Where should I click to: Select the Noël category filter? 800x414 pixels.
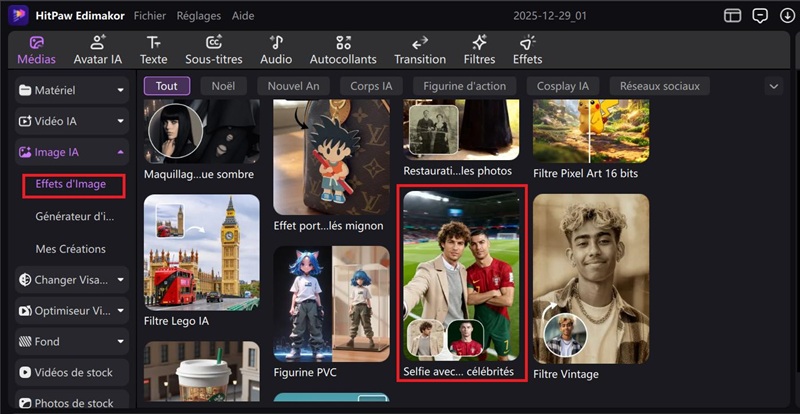222,86
